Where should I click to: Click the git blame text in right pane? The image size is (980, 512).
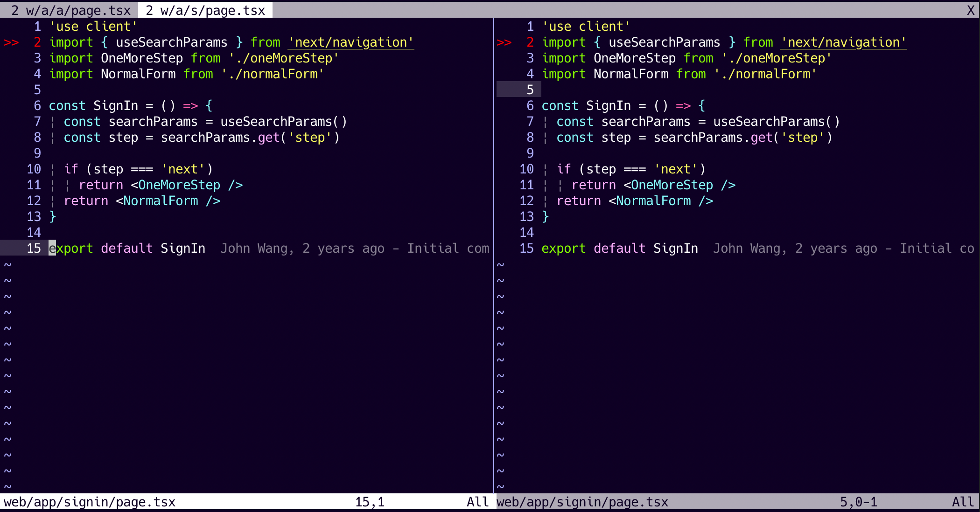pos(843,249)
